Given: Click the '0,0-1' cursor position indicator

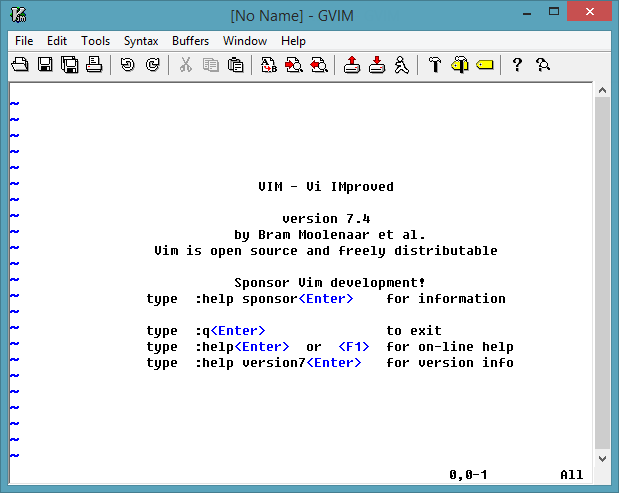Looking at the screenshot, I should point(468,475).
